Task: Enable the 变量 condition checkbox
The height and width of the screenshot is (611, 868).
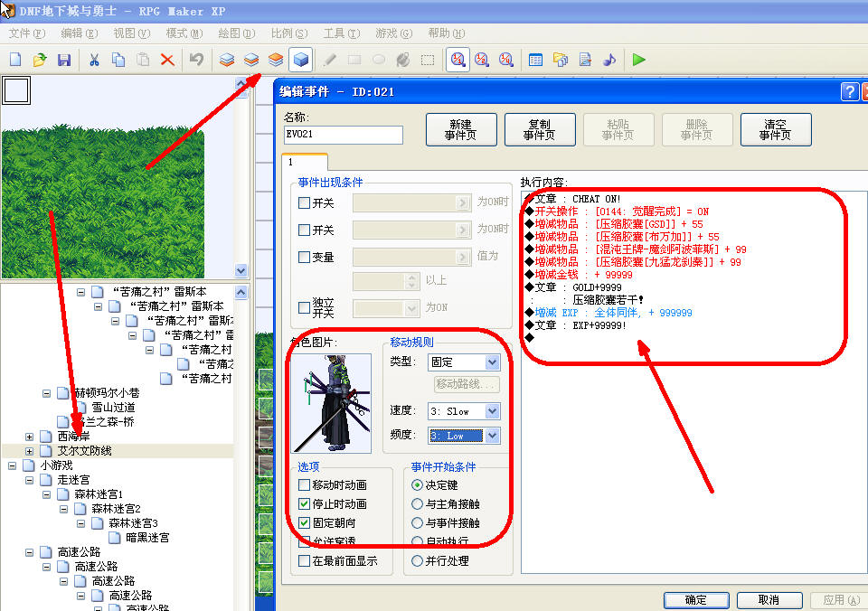Action: 304,257
